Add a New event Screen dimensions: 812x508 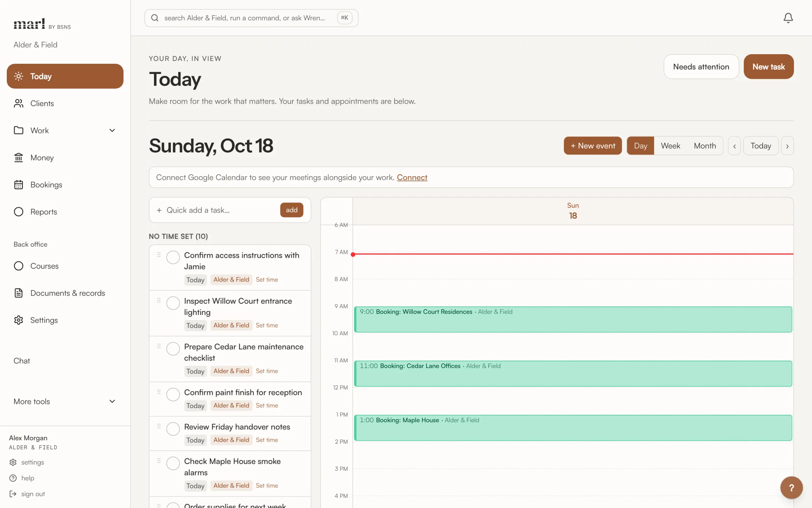pyautogui.click(x=593, y=146)
